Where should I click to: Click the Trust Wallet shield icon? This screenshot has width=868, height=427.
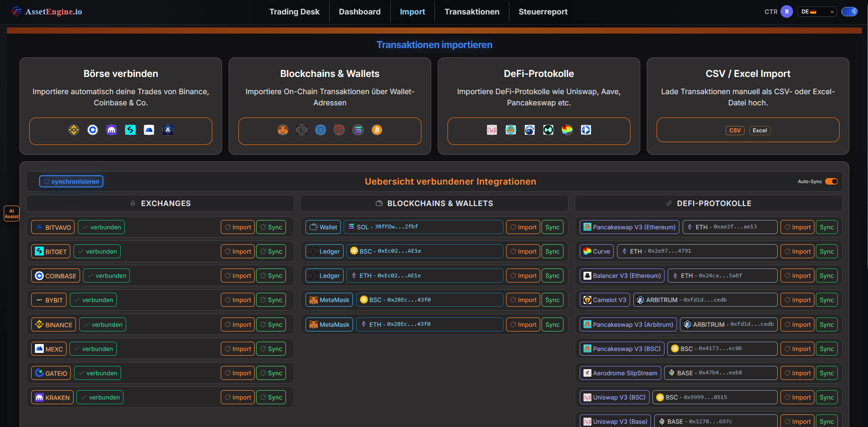(320, 130)
